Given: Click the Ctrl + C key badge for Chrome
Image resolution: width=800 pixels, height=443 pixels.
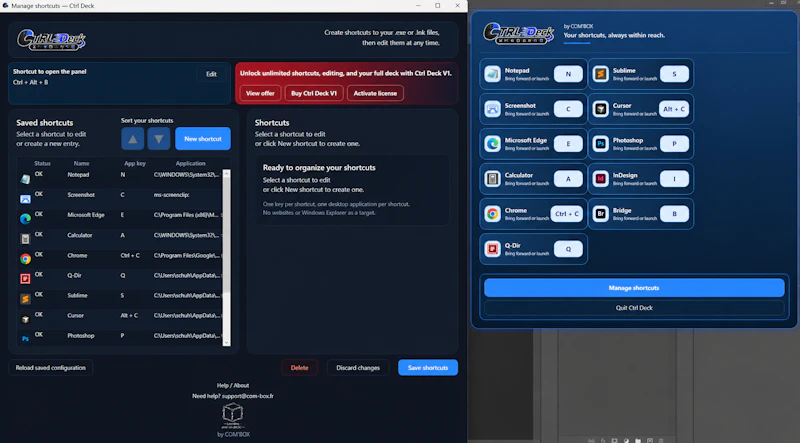Looking at the screenshot, I should pyautogui.click(x=566, y=214).
